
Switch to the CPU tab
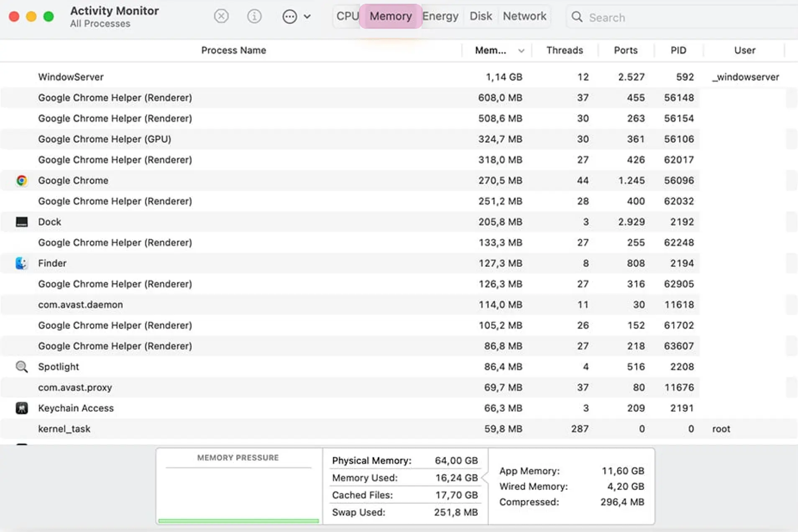pos(347,16)
